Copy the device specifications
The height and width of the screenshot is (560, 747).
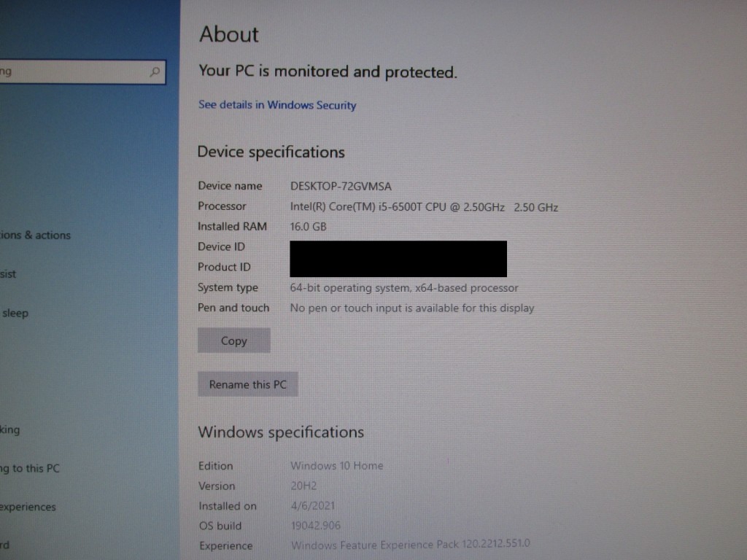(x=234, y=341)
